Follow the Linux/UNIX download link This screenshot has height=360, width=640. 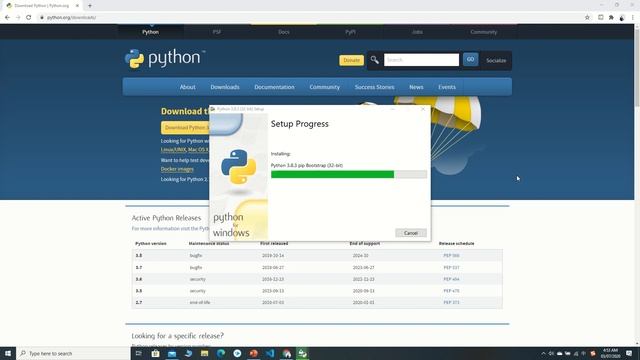[173, 150]
